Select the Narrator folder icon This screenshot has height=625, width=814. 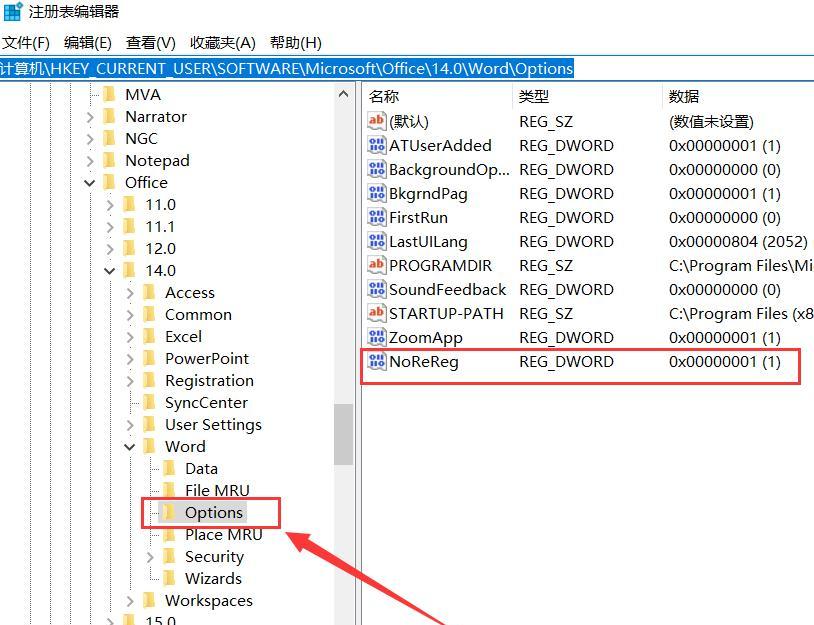(110, 116)
